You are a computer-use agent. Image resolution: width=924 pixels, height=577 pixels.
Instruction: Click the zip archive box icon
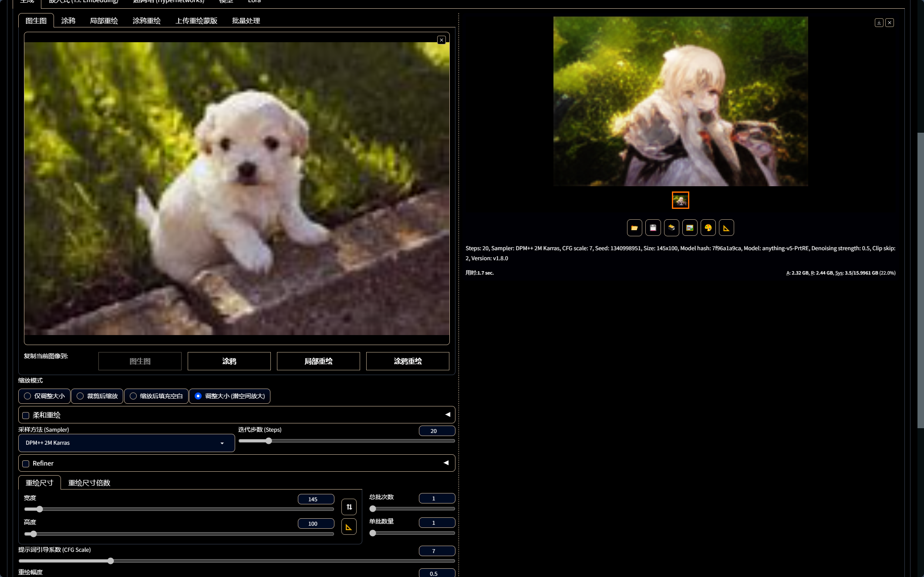pyautogui.click(x=671, y=228)
